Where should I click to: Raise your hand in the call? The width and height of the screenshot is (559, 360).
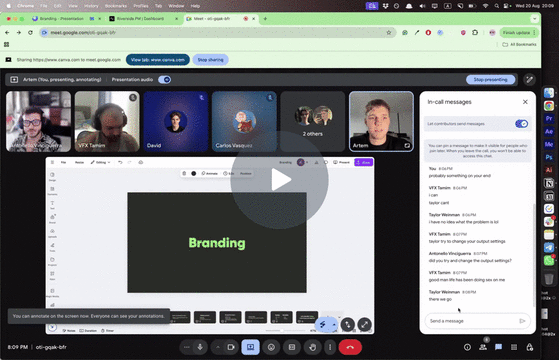[x=312, y=347]
